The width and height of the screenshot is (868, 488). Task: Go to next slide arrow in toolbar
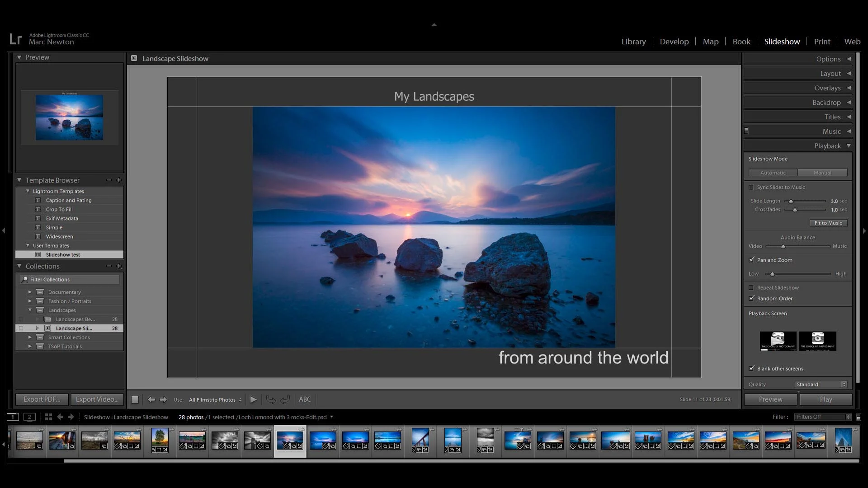[163, 399]
